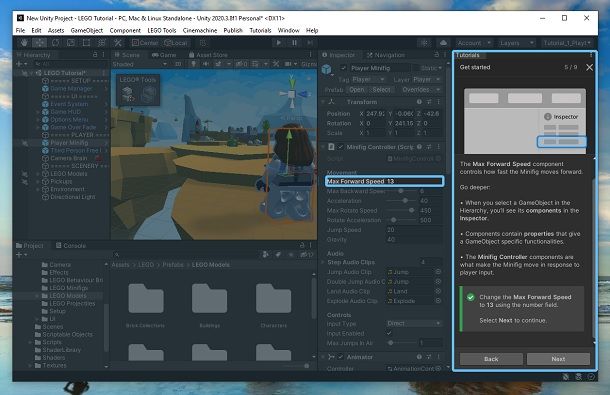Toggle scene audio icon
This screenshot has height=395, width=610.
(x=206, y=64)
